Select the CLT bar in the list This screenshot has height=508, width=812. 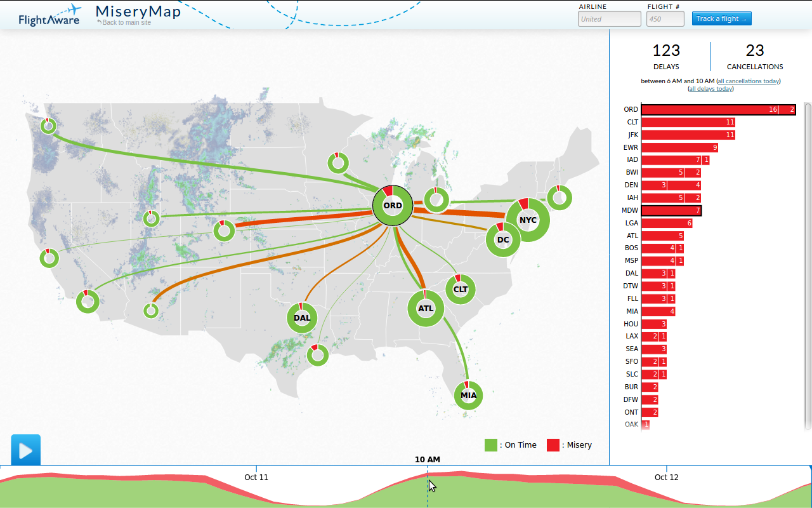pyautogui.click(x=688, y=122)
